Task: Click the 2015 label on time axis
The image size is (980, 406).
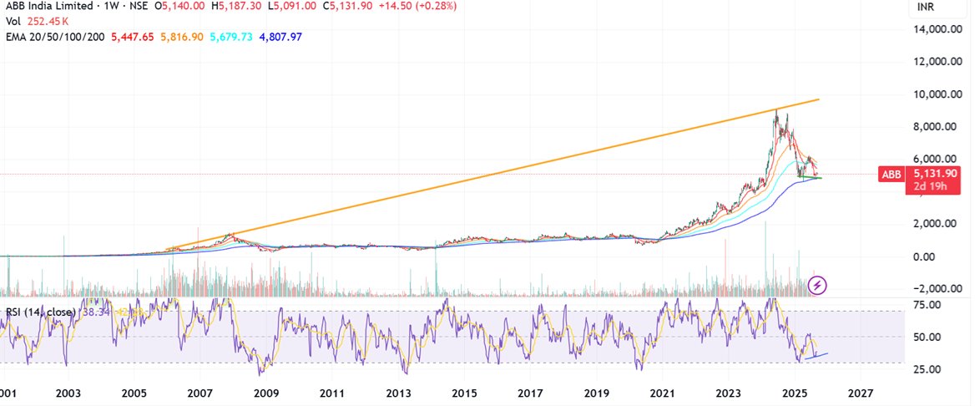Action: coord(463,393)
